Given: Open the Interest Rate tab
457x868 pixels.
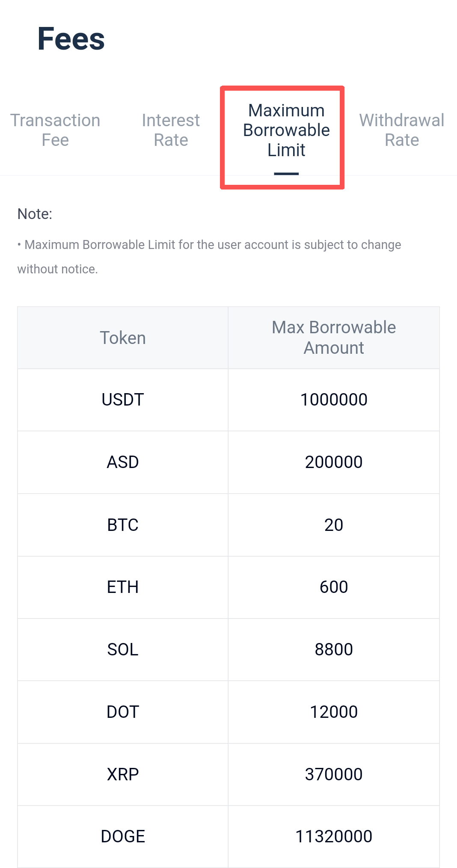Looking at the screenshot, I should (x=171, y=130).
